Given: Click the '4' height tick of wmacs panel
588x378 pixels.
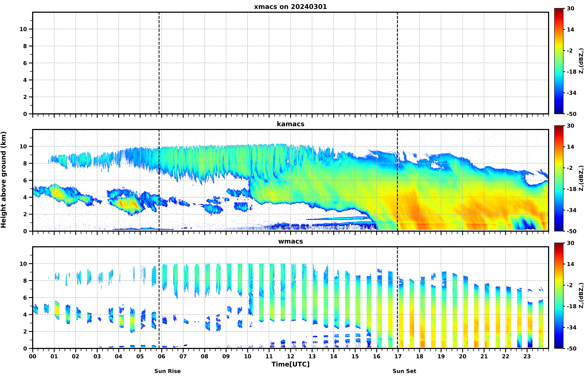Looking at the screenshot, I should pos(25,315).
